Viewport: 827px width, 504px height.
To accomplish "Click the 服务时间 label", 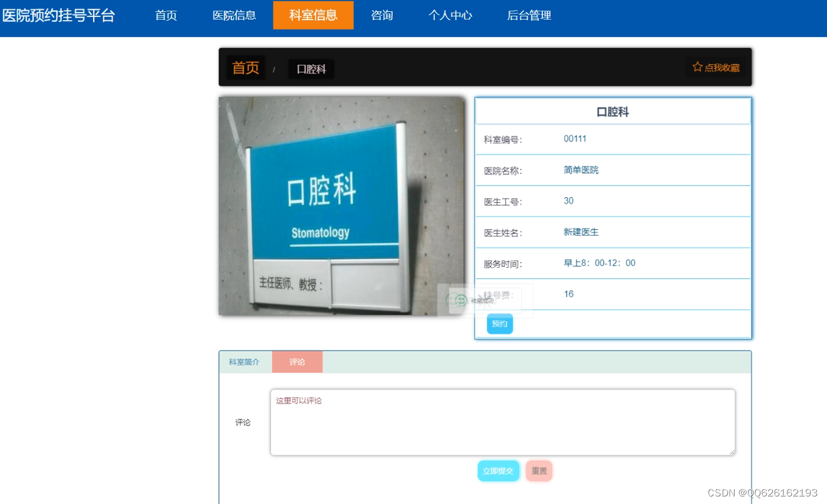I will (x=503, y=264).
